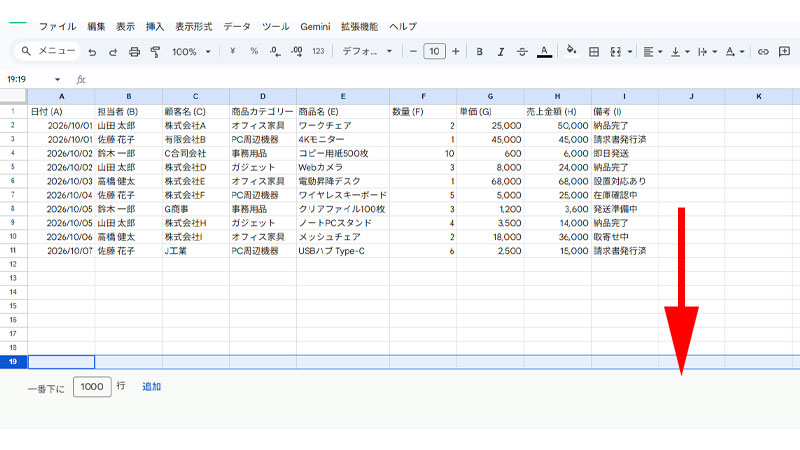Open the データ menu
The height and width of the screenshot is (450, 800).
click(x=237, y=27)
